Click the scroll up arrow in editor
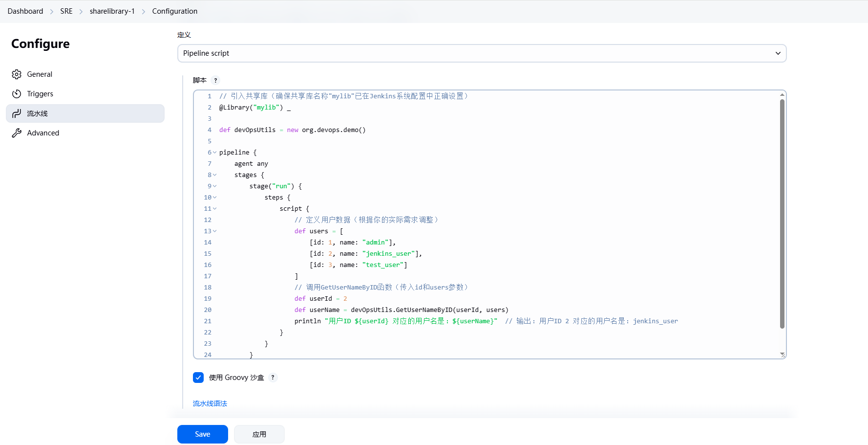This screenshot has width=868, height=445. (x=782, y=95)
